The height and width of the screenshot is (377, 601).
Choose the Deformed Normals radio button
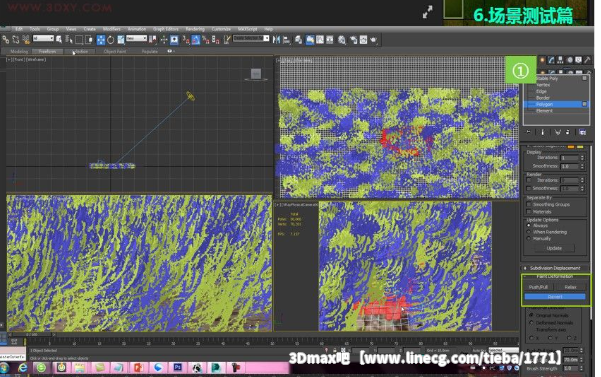click(531, 323)
